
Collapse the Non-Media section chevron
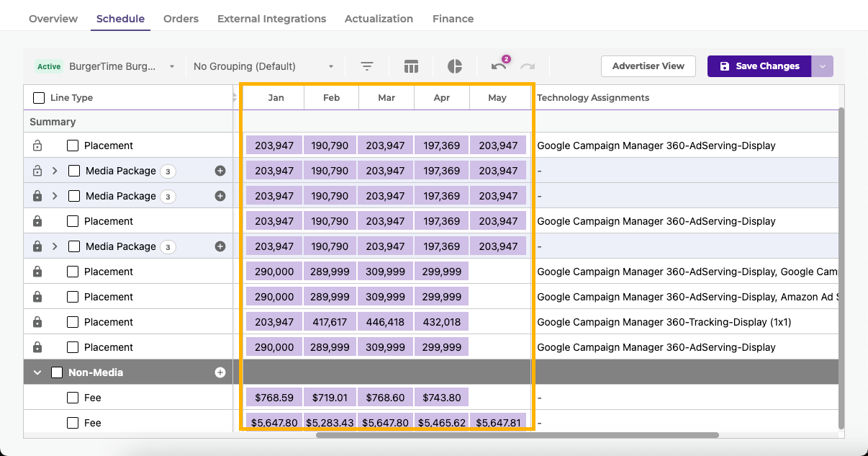coord(37,372)
